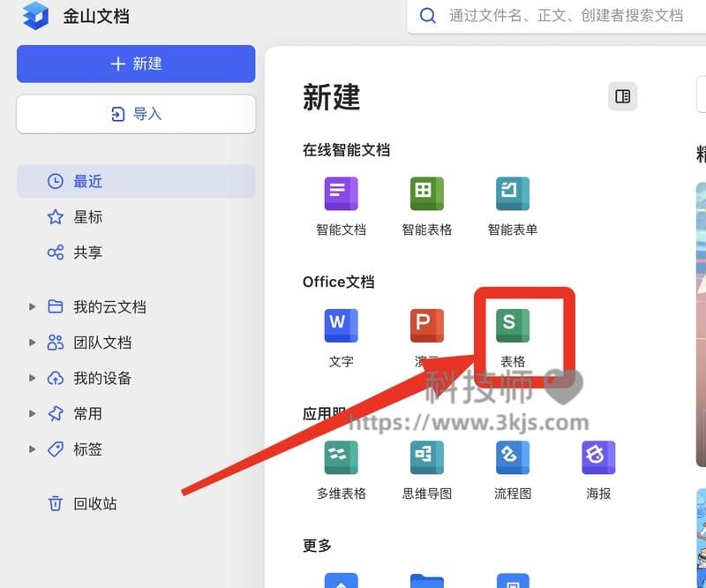Screen dimensions: 706x588
Task: Create a new 海报 poster
Action: tap(598, 470)
